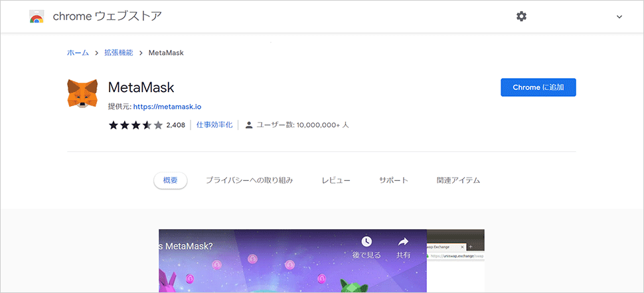The height and width of the screenshot is (293, 644).
Task: Open settings via the gear icon
Action: [521, 17]
